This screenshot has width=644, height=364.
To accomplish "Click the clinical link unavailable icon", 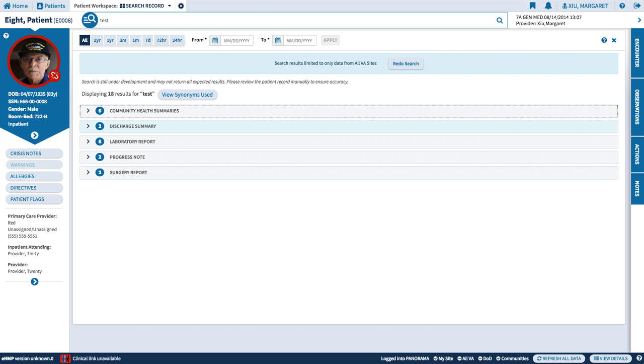I will point(65,358).
